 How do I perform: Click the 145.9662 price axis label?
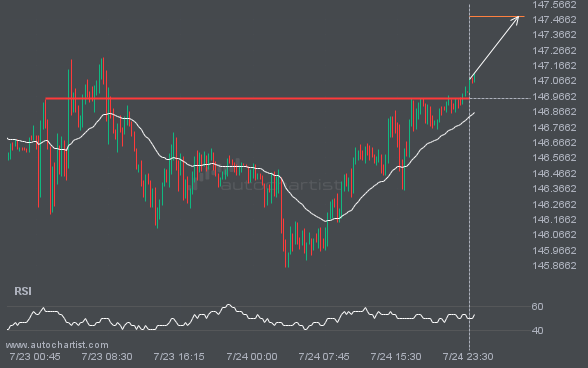click(554, 250)
